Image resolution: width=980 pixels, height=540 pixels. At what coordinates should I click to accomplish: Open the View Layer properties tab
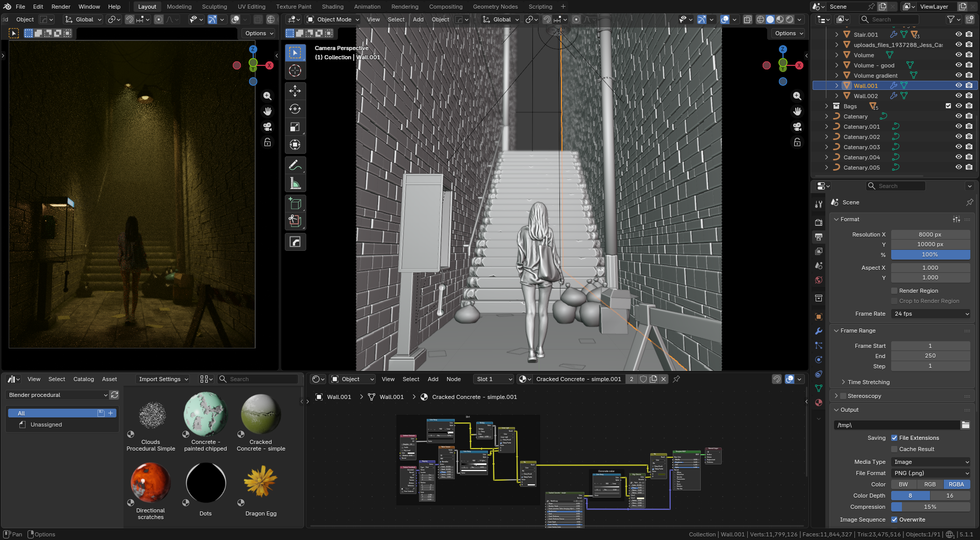(819, 251)
